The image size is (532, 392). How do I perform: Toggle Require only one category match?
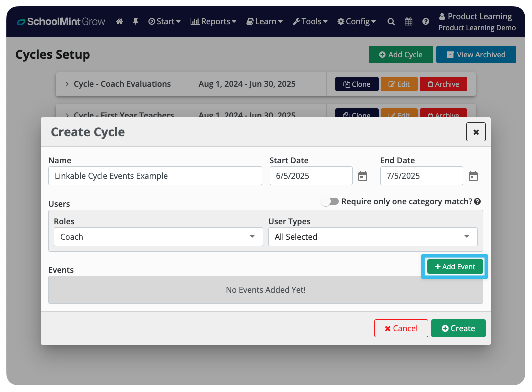tap(330, 202)
